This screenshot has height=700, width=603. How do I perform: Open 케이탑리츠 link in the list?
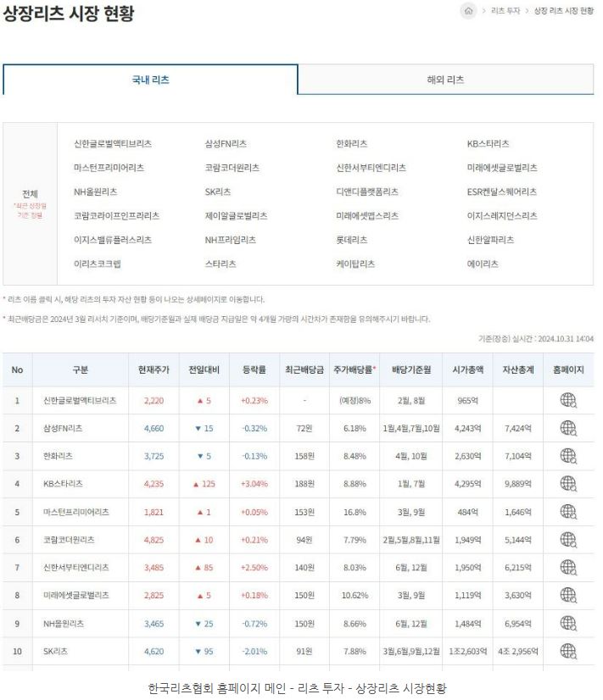pos(355,264)
